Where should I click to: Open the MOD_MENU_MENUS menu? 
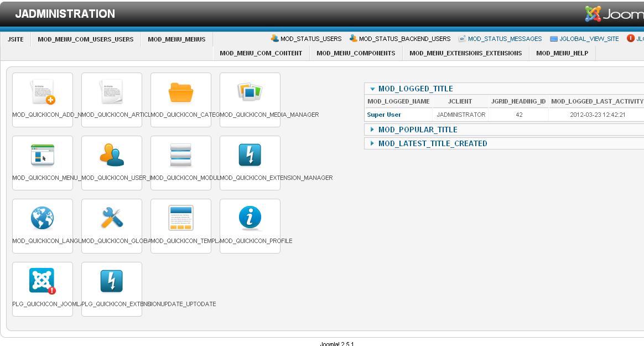pos(176,39)
